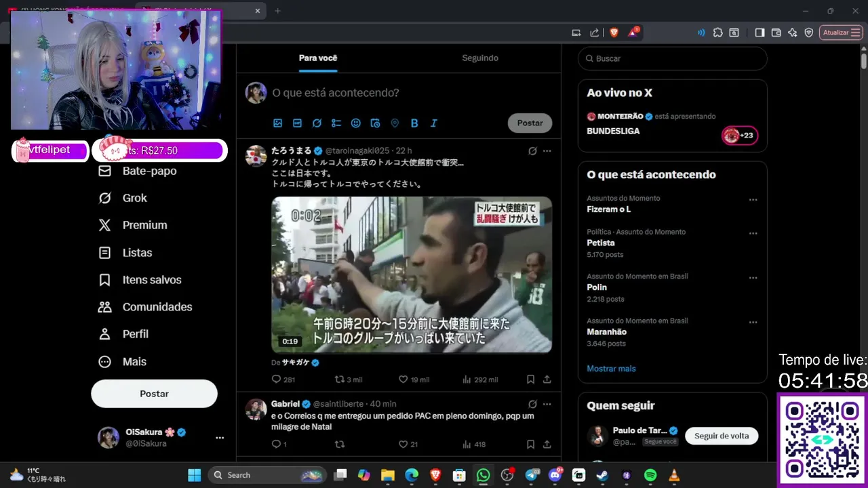Open options for Maranhão trend
The height and width of the screenshot is (488, 868).
coord(753,323)
